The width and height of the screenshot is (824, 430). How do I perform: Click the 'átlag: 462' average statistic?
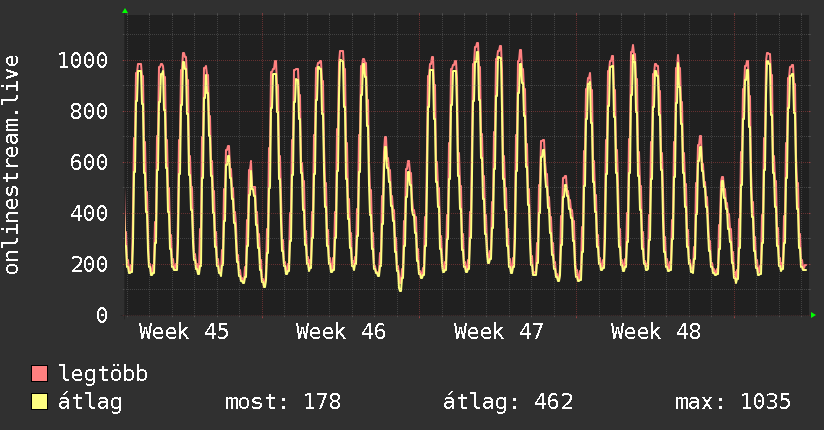click(508, 402)
